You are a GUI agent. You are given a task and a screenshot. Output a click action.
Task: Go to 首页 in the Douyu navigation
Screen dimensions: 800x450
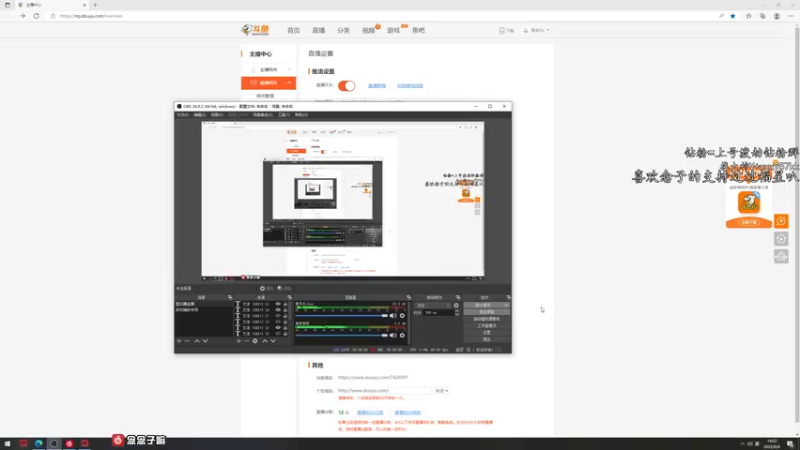coord(293,30)
